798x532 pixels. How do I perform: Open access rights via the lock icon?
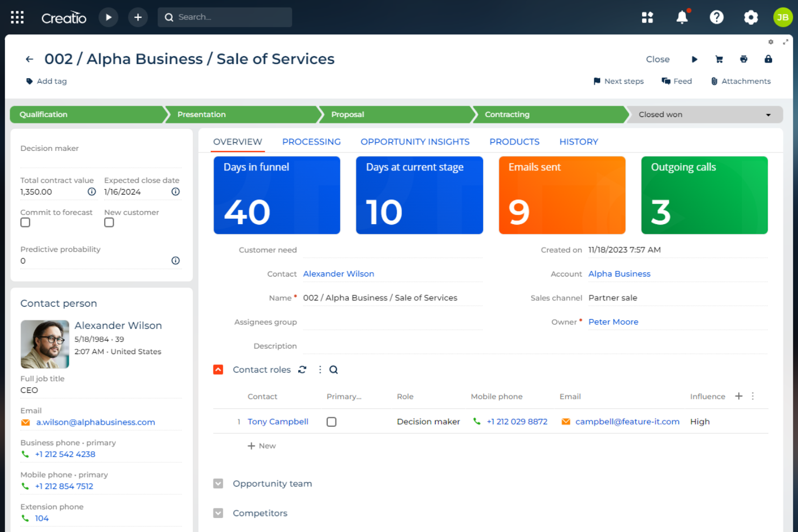768,59
